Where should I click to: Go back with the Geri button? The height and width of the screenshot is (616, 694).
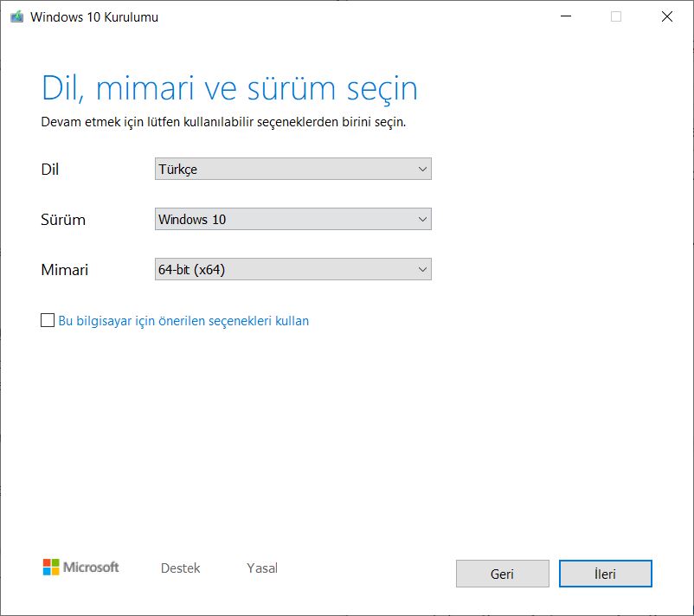point(502,574)
